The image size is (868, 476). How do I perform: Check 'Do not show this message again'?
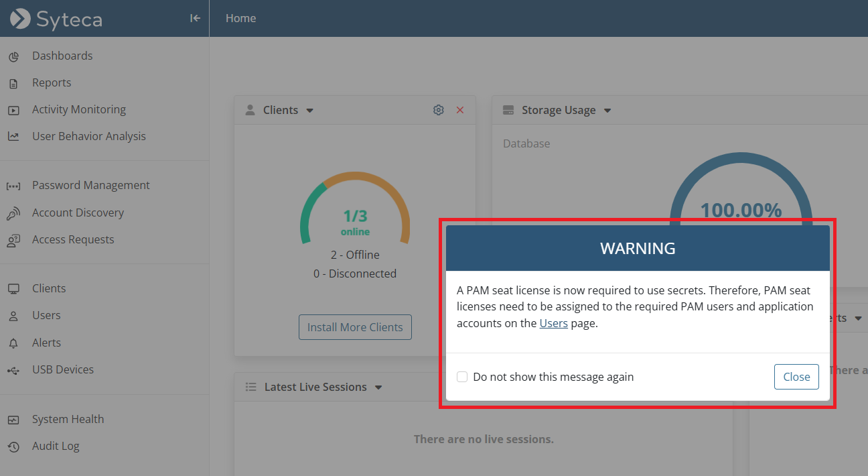[462, 377]
